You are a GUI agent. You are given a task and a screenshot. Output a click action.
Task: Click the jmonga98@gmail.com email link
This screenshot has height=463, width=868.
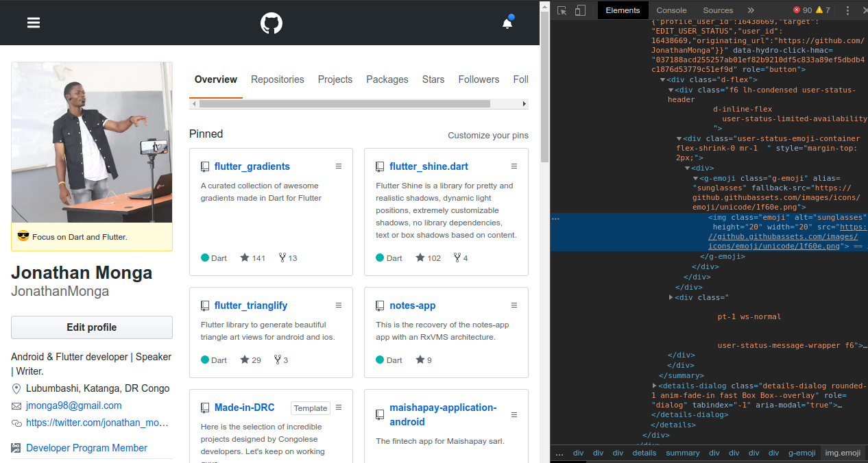(x=73, y=405)
